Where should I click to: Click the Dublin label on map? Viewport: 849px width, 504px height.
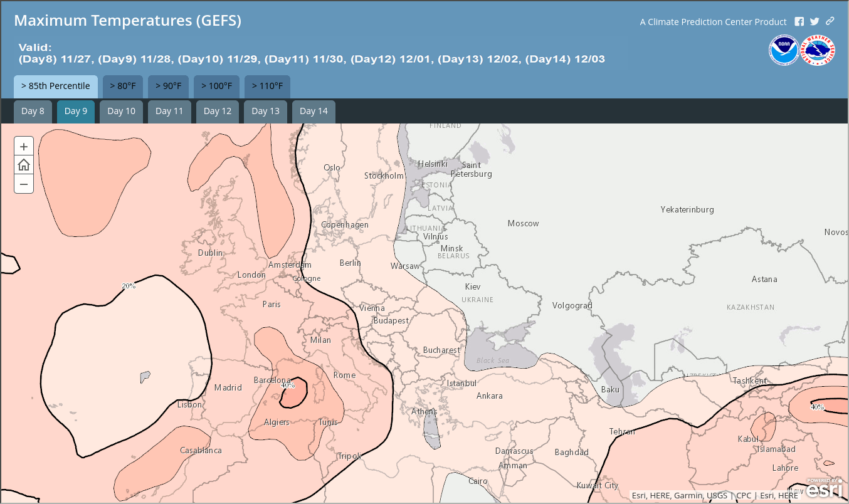click(210, 253)
